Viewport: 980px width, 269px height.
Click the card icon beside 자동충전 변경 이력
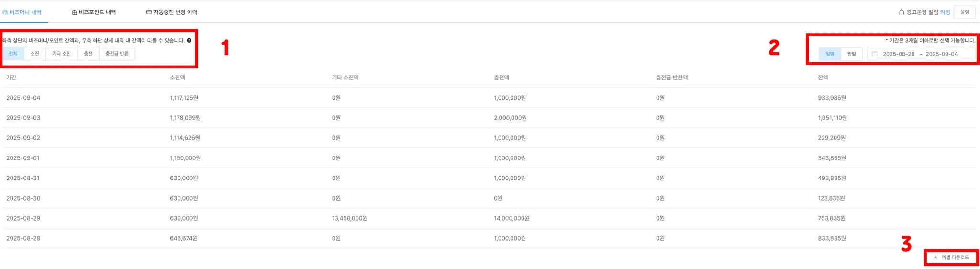[149, 12]
